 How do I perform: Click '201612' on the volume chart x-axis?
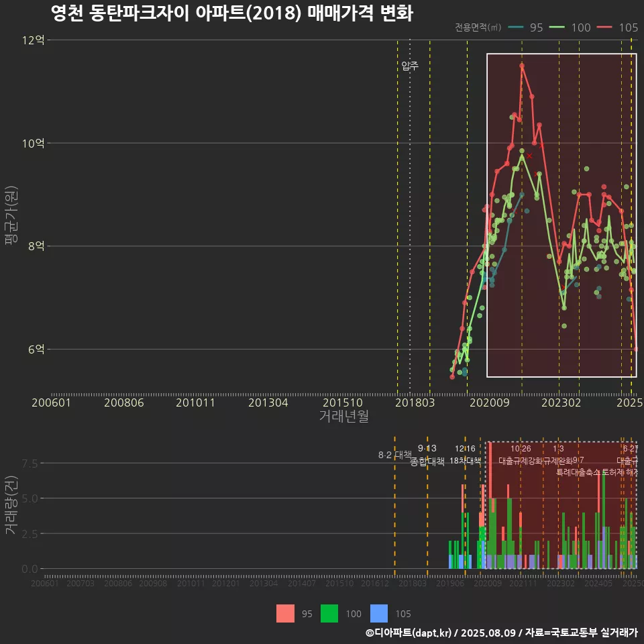tap(375, 583)
